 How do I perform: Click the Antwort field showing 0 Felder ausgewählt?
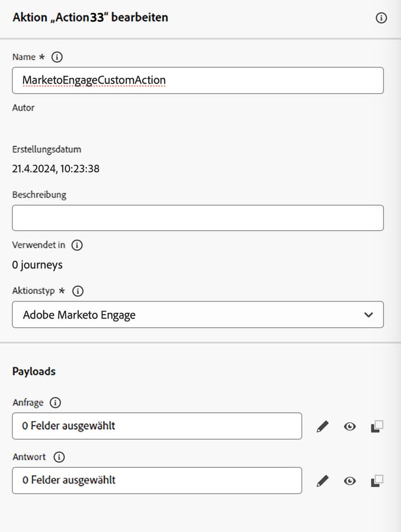(157, 481)
